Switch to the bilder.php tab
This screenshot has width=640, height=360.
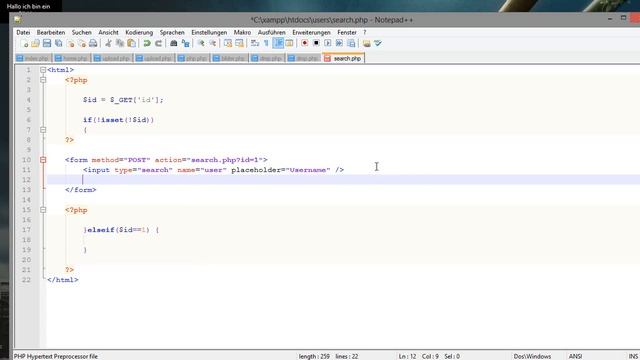229,58
